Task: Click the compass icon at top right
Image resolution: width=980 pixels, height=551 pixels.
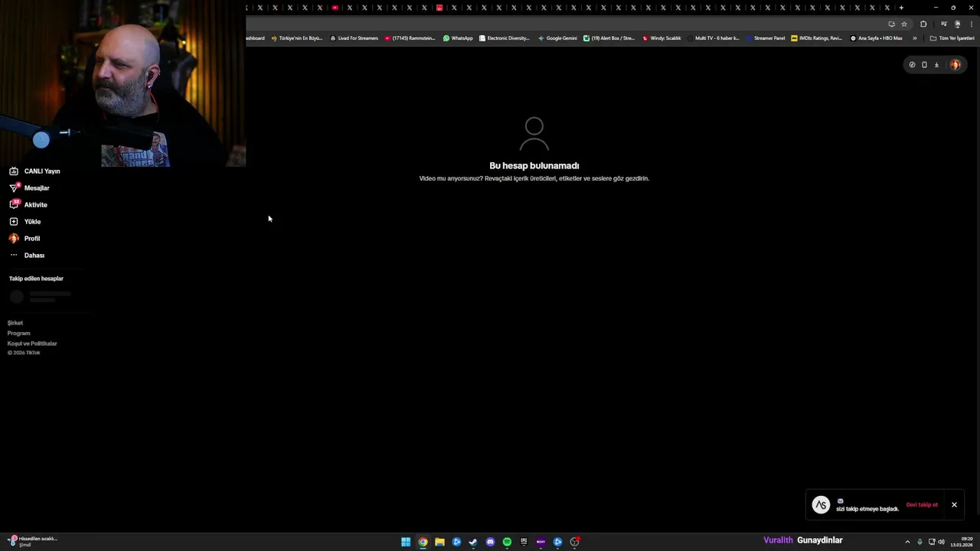Action: tap(912, 65)
